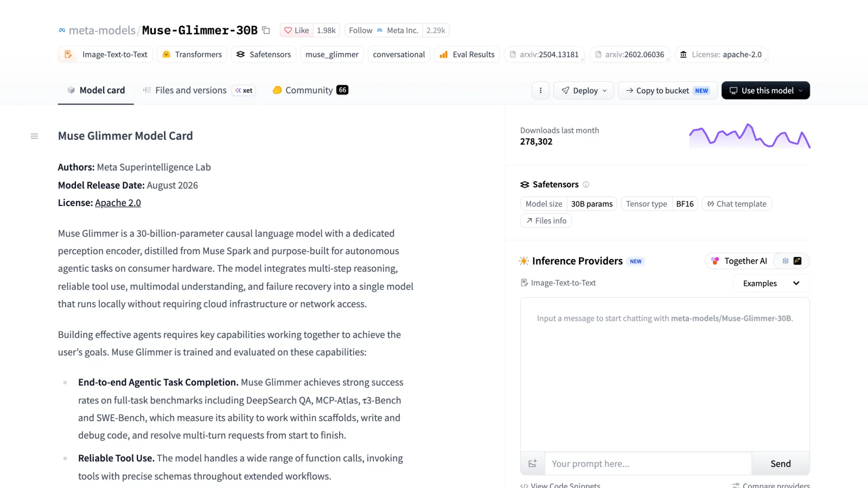
Task: Switch to the Model card tab
Action: tap(96, 90)
